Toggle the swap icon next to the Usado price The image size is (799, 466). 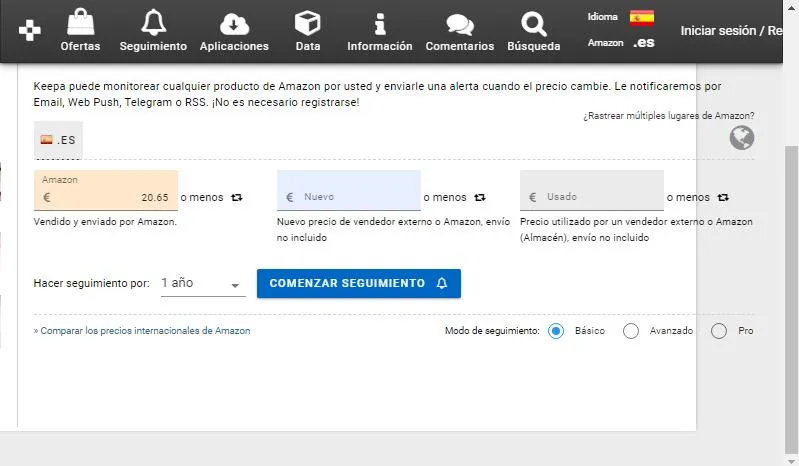click(723, 197)
